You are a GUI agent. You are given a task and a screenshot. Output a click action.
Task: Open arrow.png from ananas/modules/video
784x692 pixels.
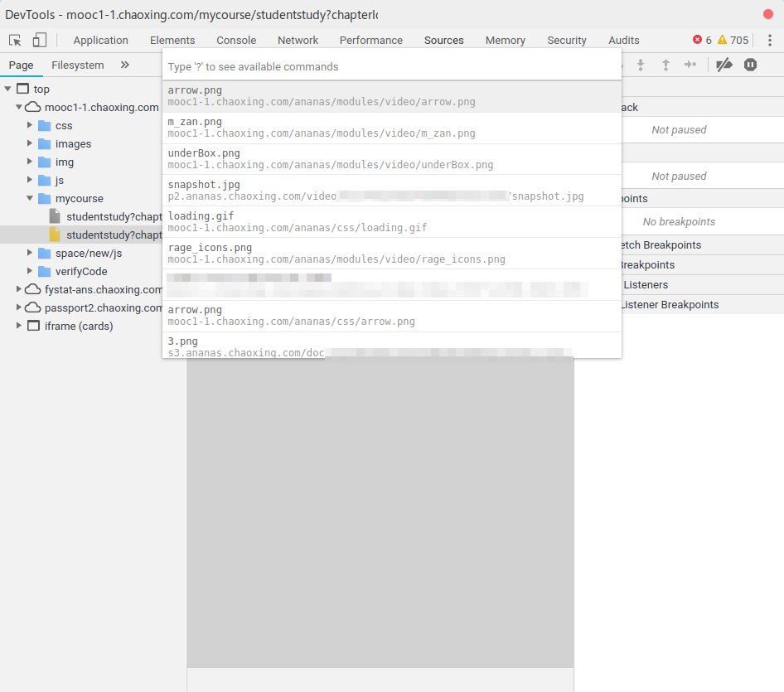(x=392, y=96)
